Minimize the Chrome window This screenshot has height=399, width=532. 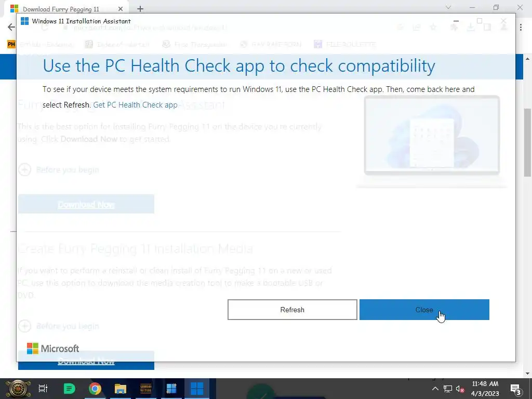(x=472, y=7)
